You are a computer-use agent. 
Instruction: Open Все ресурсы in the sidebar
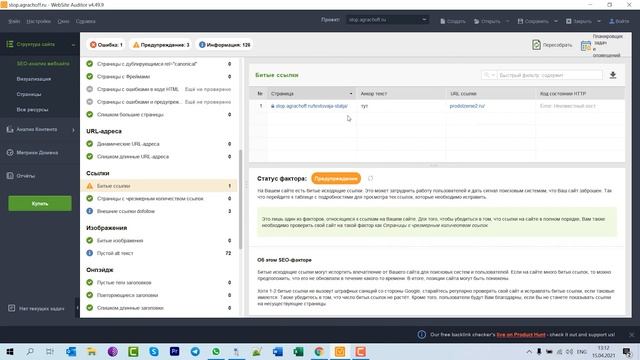(32, 109)
